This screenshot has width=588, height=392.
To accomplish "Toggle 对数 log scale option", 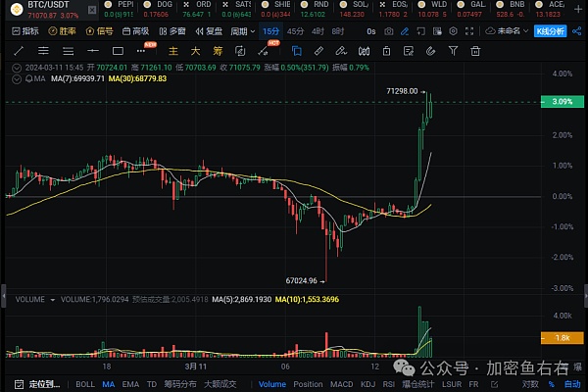I will [x=530, y=384].
